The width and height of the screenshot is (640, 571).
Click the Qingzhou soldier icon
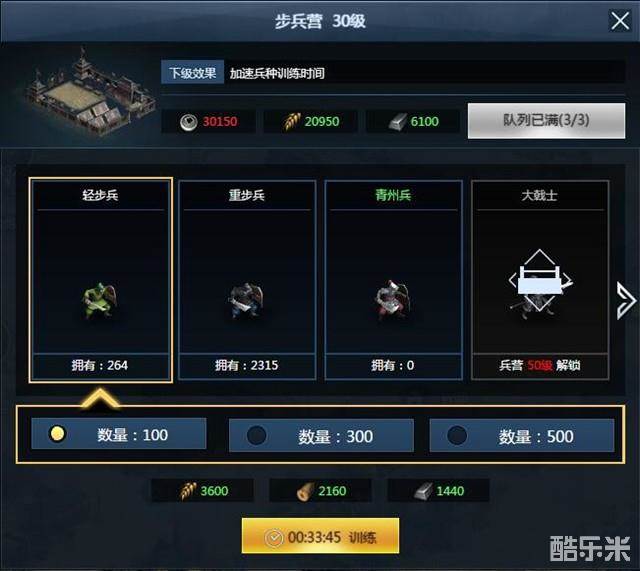[393, 300]
